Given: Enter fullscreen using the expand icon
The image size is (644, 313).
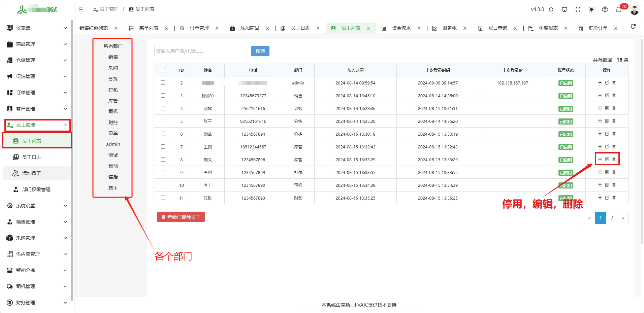Looking at the screenshot, I should [578, 10].
